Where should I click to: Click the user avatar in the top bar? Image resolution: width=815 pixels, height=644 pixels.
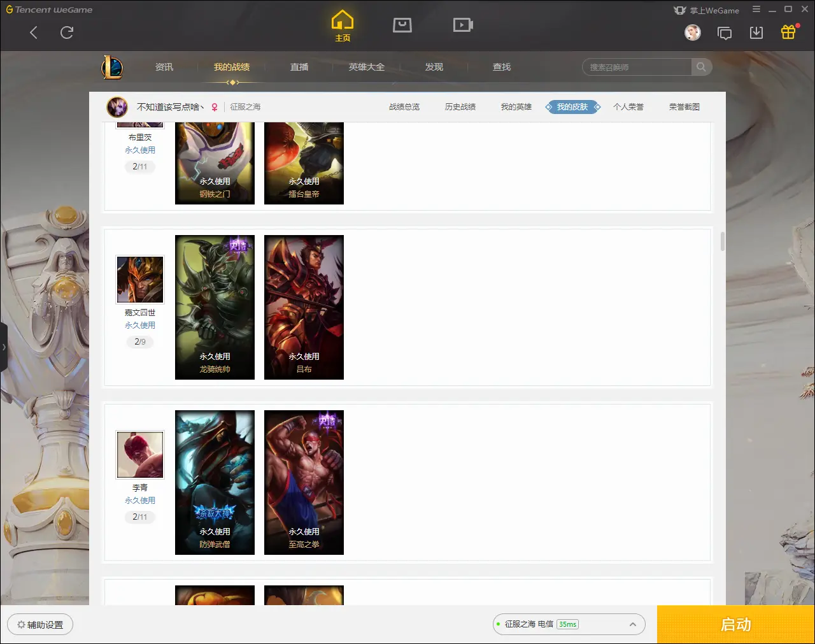click(693, 32)
